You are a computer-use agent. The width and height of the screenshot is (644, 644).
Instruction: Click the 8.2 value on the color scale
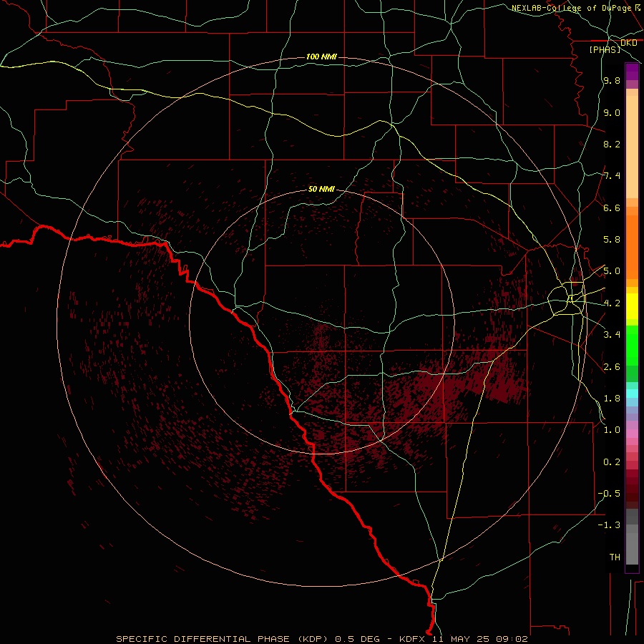(x=612, y=144)
